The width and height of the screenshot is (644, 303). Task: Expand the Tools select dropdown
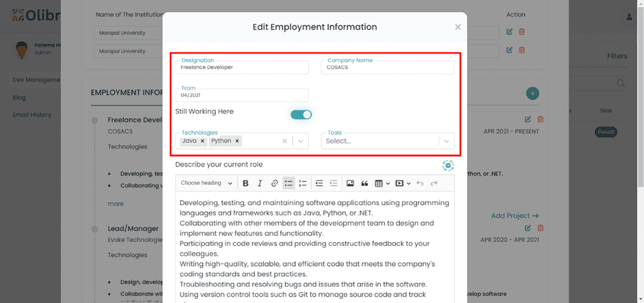(x=447, y=141)
